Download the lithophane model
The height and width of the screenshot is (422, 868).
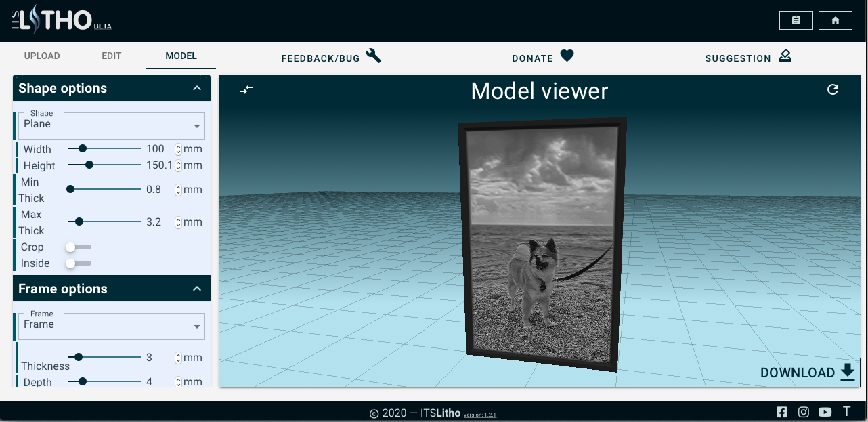(x=807, y=373)
